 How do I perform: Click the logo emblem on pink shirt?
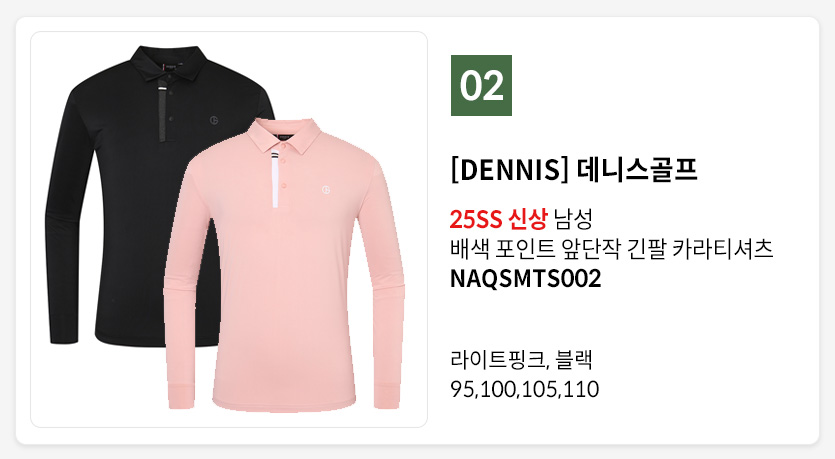point(326,190)
